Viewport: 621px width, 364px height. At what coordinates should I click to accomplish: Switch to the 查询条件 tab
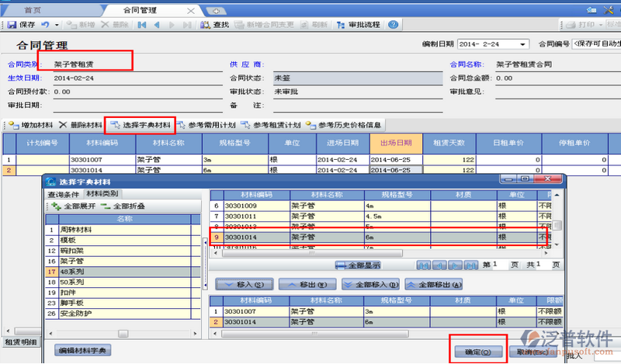pyautogui.click(x=62, y=193)
